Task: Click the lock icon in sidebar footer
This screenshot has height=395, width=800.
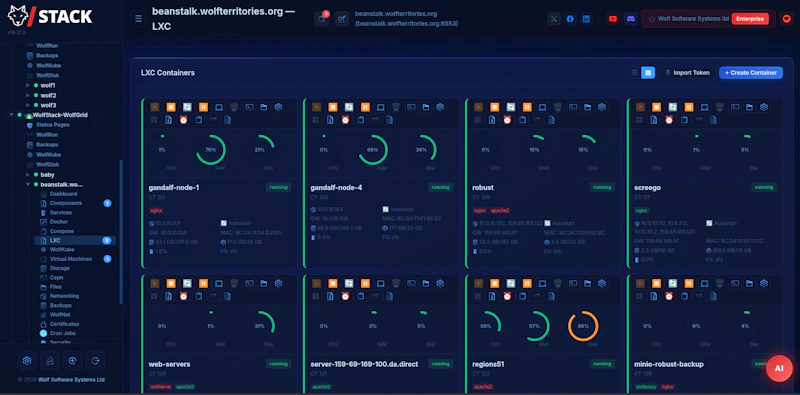Action: tap(50, 360)
